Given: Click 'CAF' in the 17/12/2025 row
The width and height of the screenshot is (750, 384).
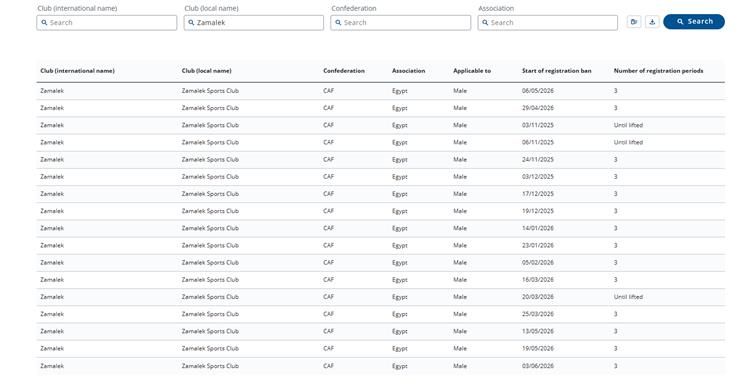Looking at the screenshot, I should pyautogui.click(x=329, y=194).
